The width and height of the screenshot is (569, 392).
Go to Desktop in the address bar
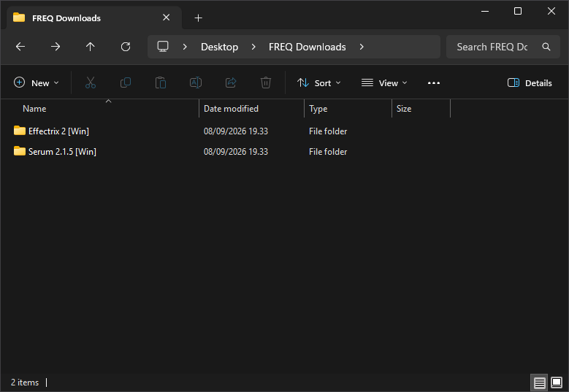[220, 47]
